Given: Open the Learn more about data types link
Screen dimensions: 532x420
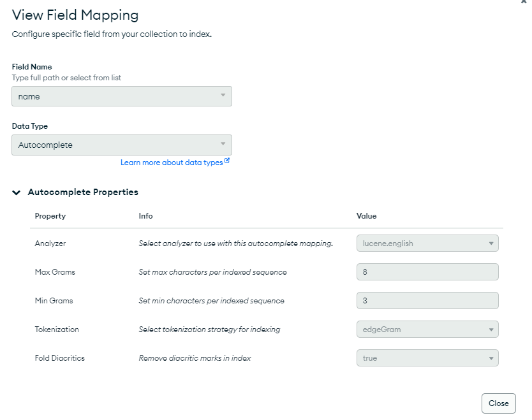Looking at the screenshot, I should point(172,163).
